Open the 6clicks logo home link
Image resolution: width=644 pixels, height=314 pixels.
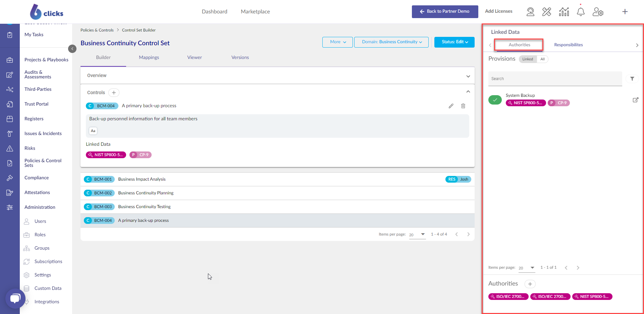coord(47,12)
